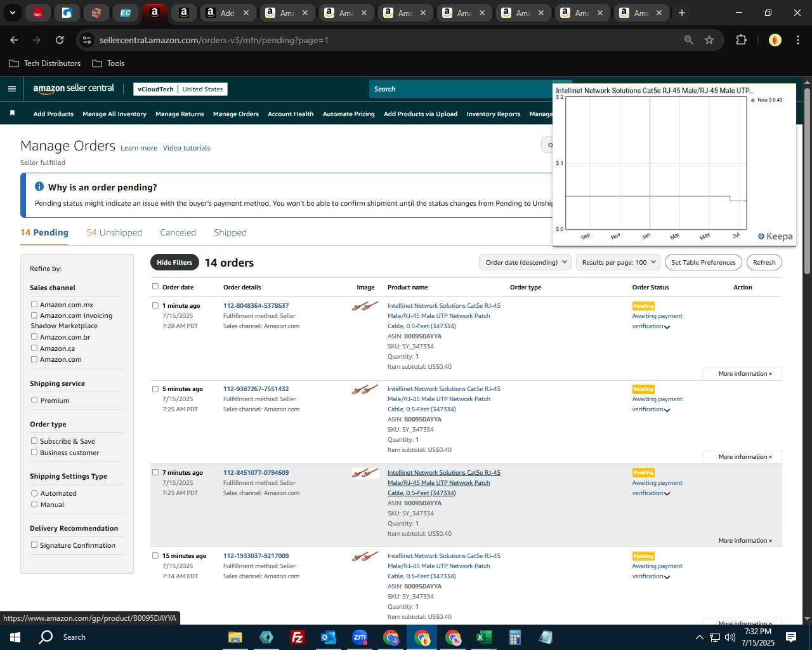Go back to previous page

click(14, 40)
